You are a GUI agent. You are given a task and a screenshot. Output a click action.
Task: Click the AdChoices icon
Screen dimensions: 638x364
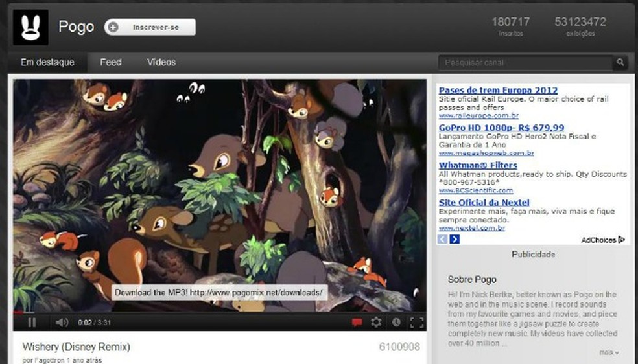pos(621,240)
